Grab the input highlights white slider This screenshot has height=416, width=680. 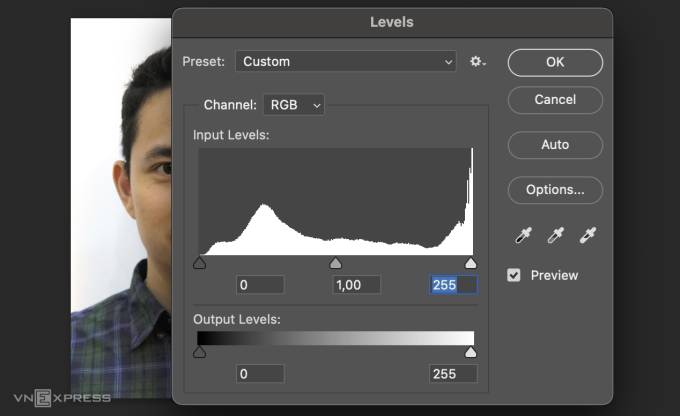[471, 263]
